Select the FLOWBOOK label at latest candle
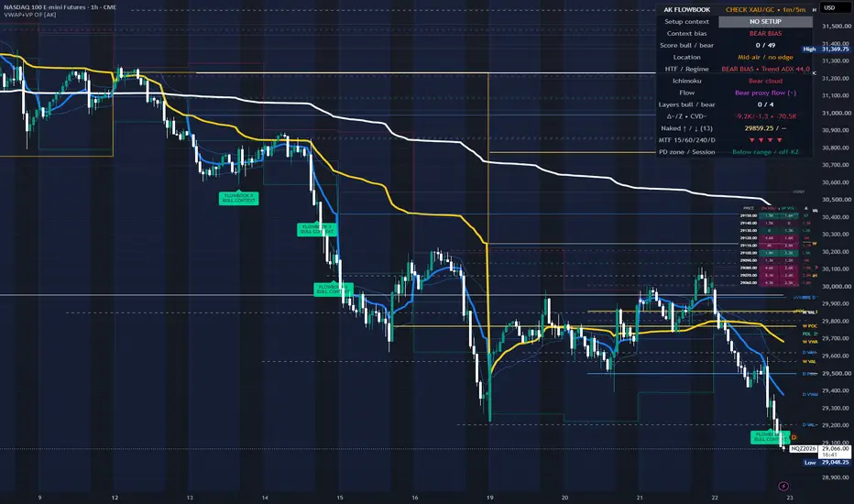Viewport: 854px width, 504px height. pos(768,437)
